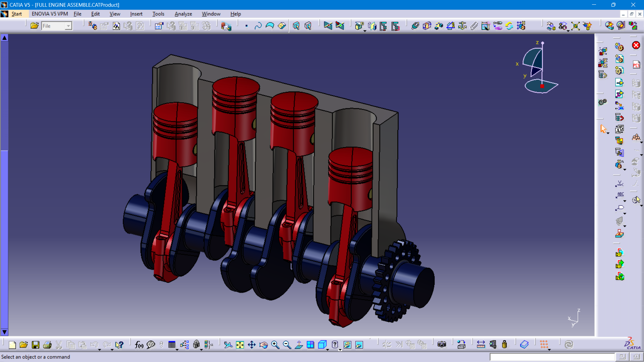This screenshot has height=362, width=644.
Task: Toggle the Fly Mode airplane icon
Action: click(x=228, y=345)
